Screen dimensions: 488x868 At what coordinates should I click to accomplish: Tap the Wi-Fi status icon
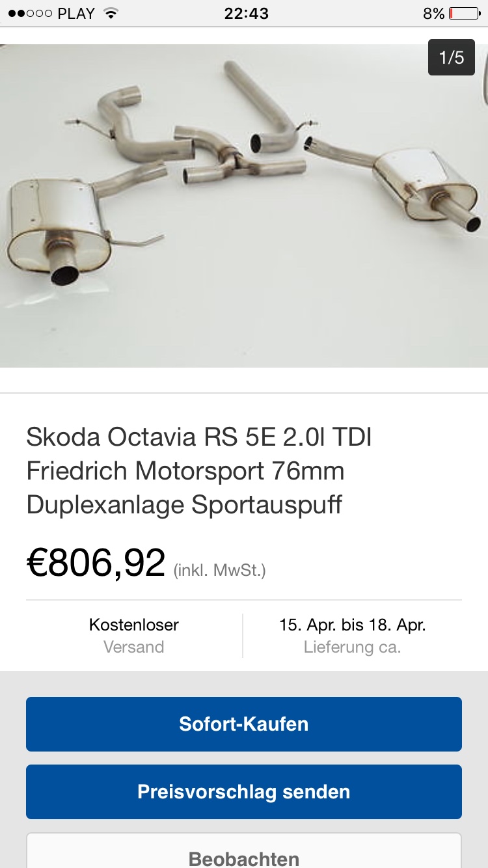[111, 14]
